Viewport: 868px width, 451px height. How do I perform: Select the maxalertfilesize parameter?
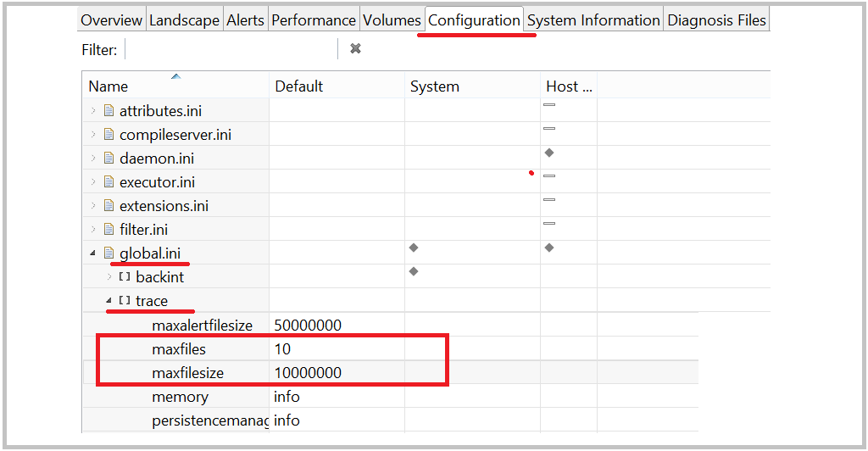202,326
